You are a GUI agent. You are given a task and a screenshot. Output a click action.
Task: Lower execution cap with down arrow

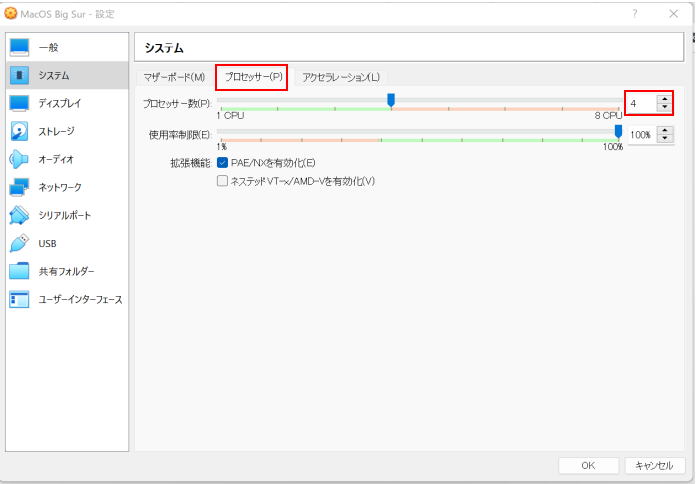(x=665, y=138)
